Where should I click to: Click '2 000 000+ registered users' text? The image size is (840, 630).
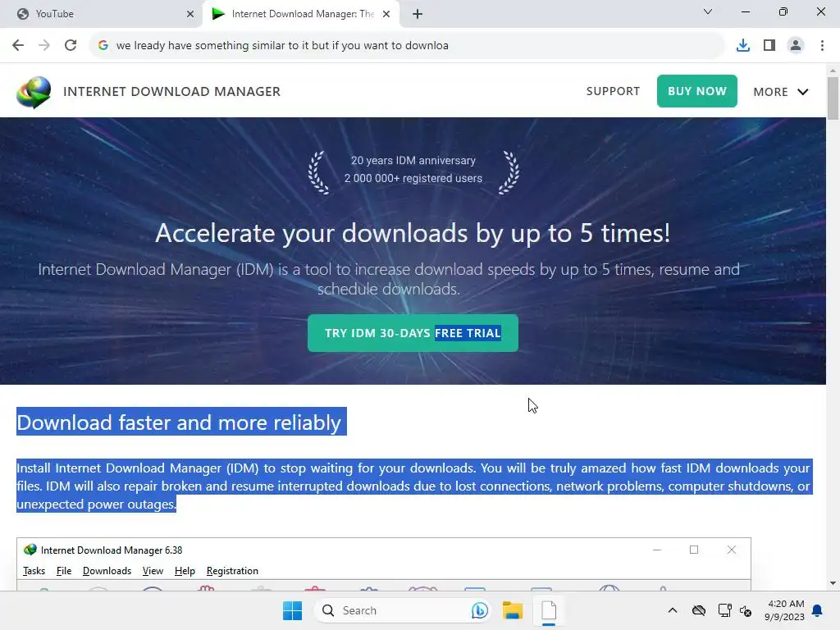[x=413, y=178]
